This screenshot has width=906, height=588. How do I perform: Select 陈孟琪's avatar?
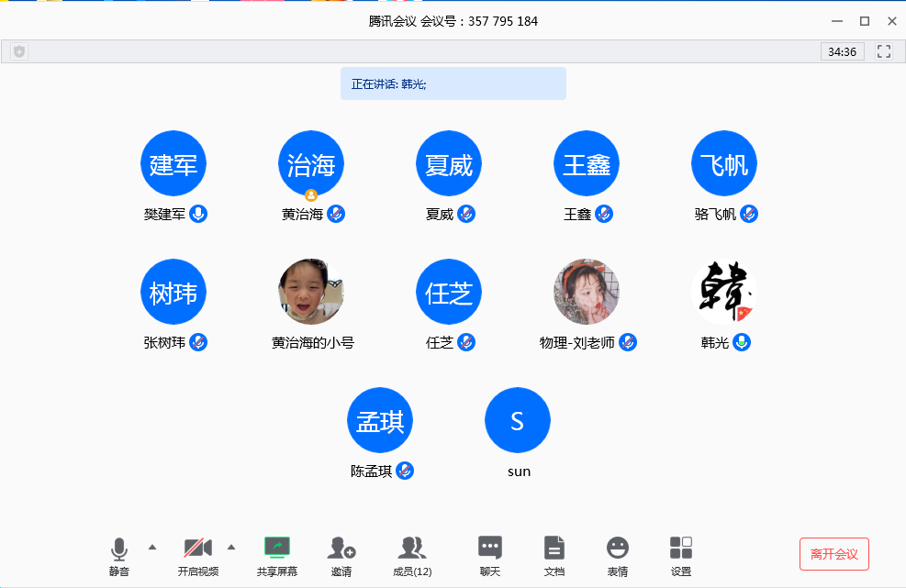(x=380, y=420)
